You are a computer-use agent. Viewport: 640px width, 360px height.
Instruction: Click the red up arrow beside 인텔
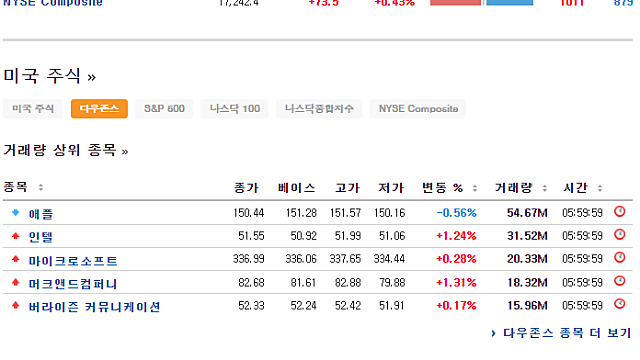pos(16,236)
